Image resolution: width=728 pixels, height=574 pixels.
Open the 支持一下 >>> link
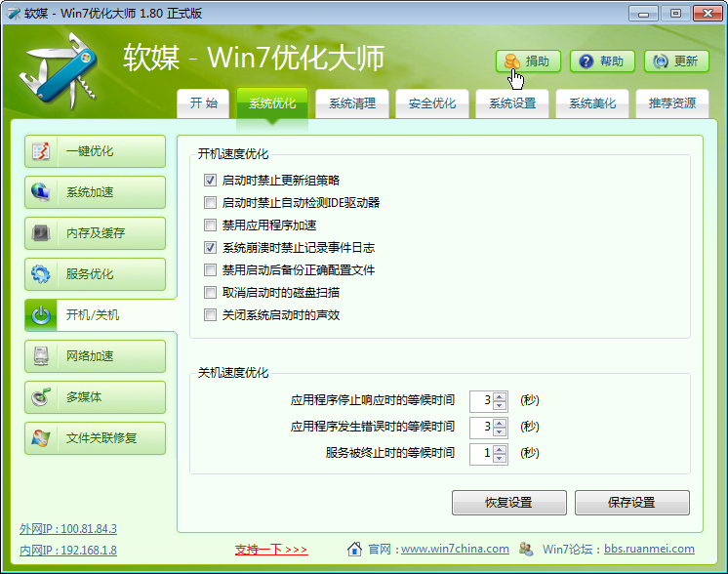(271, 550)
